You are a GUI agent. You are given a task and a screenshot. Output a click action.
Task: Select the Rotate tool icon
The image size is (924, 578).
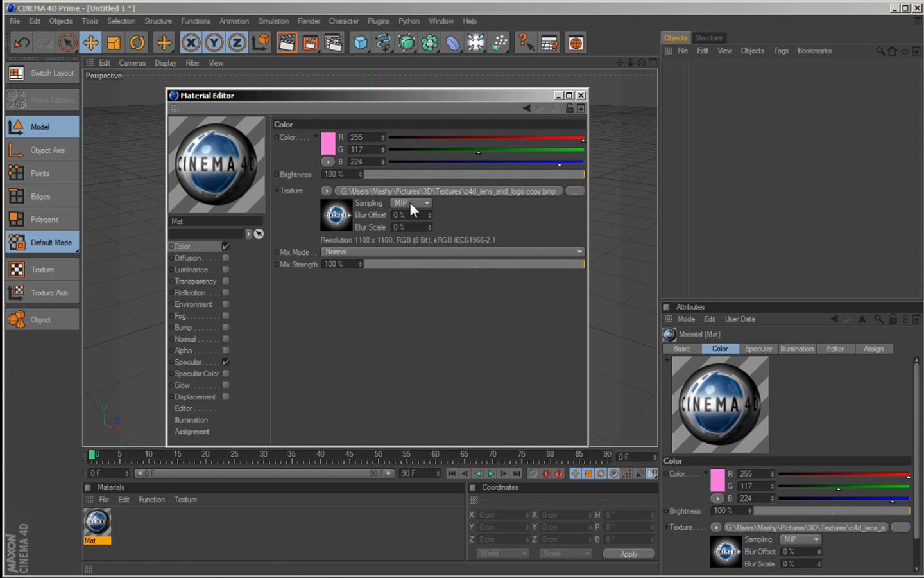pos(137,43)
